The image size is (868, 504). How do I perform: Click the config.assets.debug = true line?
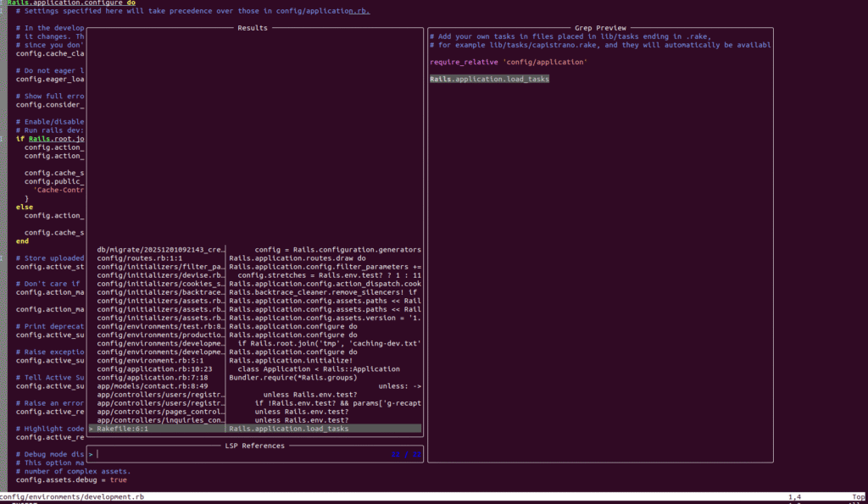click(71, 480)
